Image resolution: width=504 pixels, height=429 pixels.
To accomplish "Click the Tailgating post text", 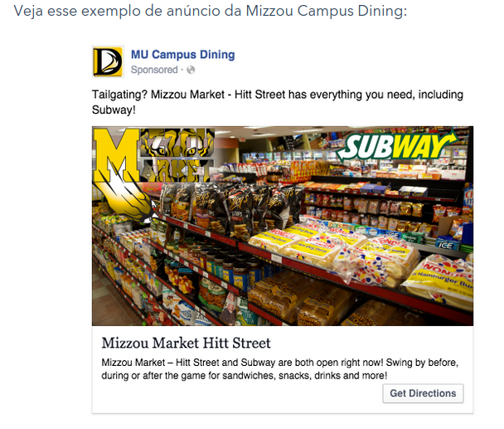I will coord(277,102).
